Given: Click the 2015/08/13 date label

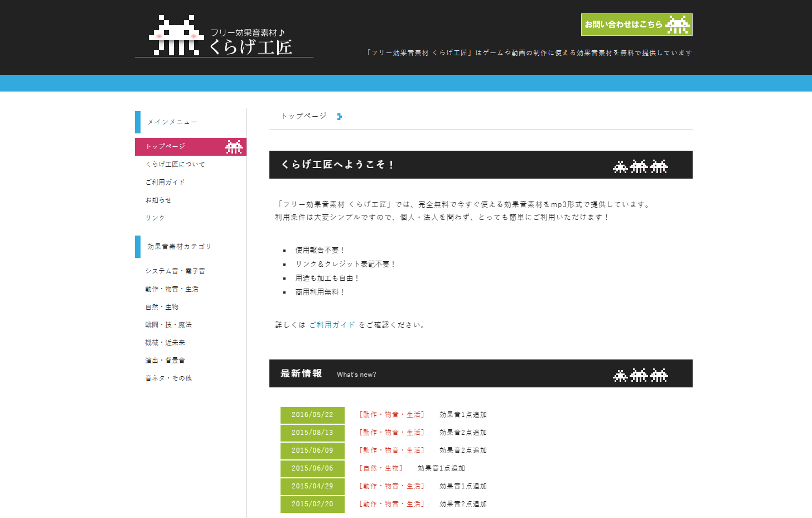Looking at the screenshot, I should (312, 433).
